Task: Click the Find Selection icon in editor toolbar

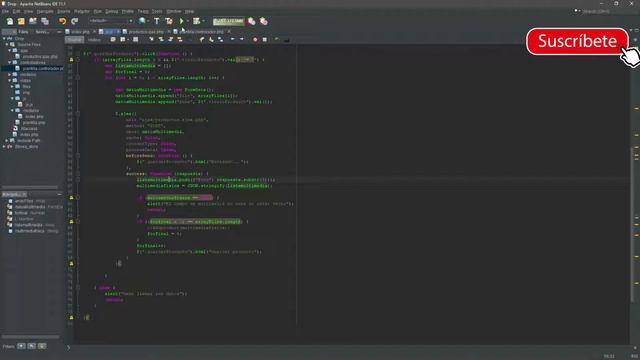Action: pyautogui.click(x=151, y=40)
